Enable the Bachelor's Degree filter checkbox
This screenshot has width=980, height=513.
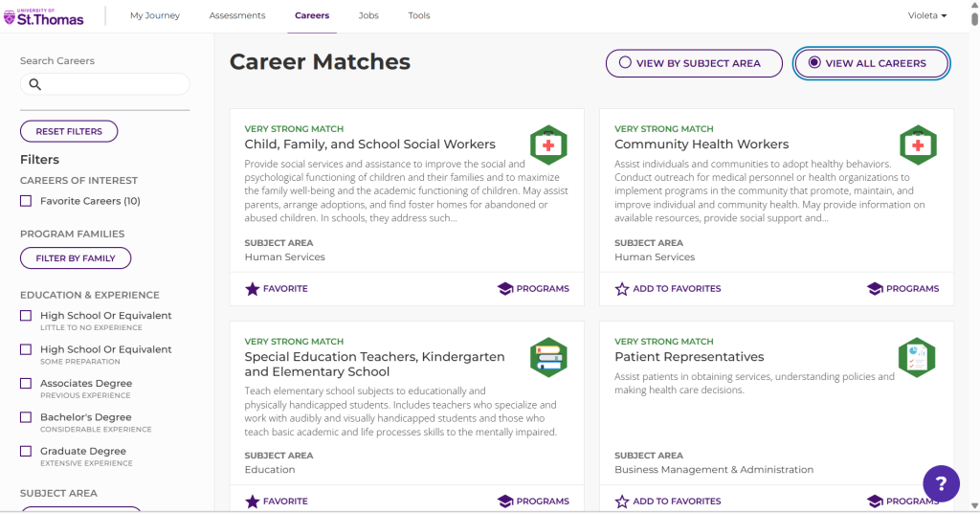(x=26, y=417)
